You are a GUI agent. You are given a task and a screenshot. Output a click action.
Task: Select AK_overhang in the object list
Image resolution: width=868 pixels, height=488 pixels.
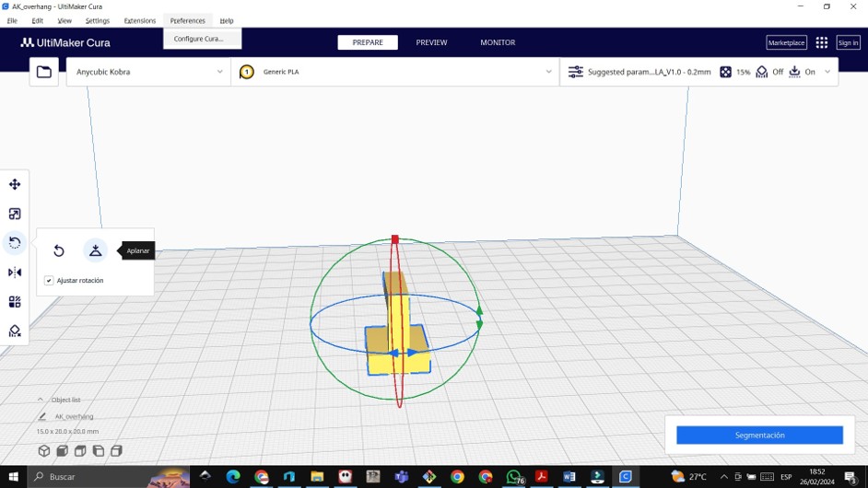tap(75, 416)
